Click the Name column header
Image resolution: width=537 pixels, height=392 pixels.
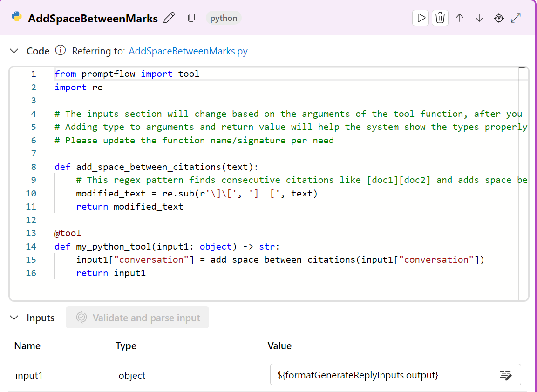27,346
